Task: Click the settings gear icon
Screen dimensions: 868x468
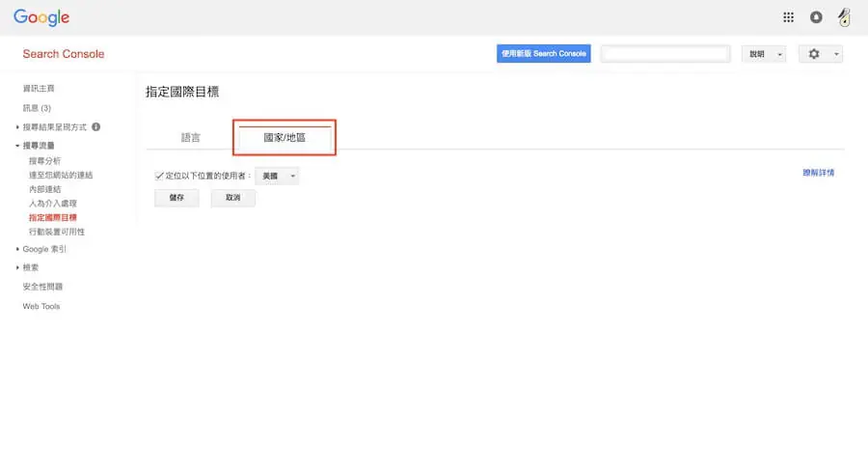Action: [814, 54]
